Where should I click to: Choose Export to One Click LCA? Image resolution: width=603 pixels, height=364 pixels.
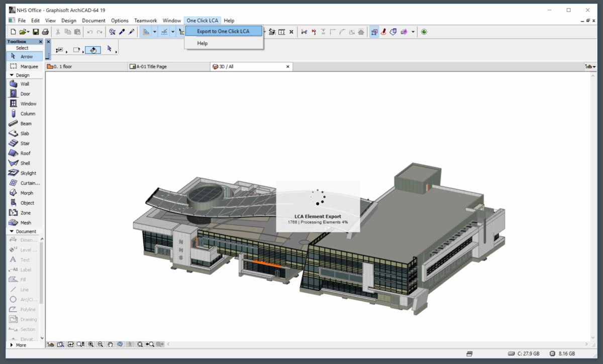pyautogui.click(x=223, y=31)
